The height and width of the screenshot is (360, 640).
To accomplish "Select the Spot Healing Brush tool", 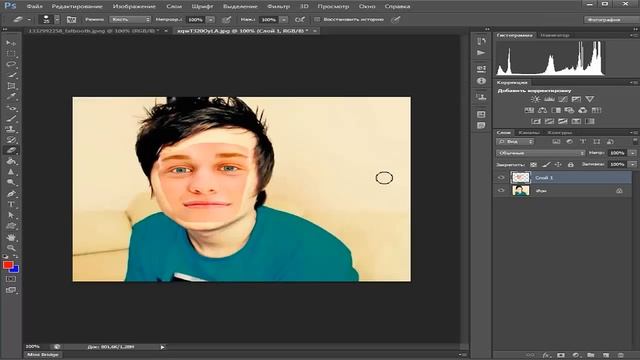I will tap(11, 108).
